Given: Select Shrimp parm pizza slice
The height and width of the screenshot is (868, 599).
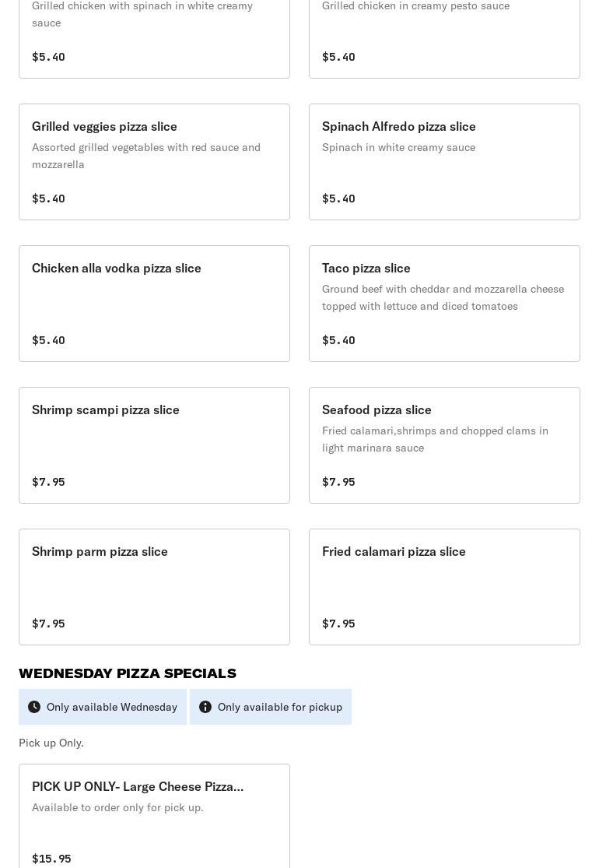Looking at the screenshot, I should point(154,587).
